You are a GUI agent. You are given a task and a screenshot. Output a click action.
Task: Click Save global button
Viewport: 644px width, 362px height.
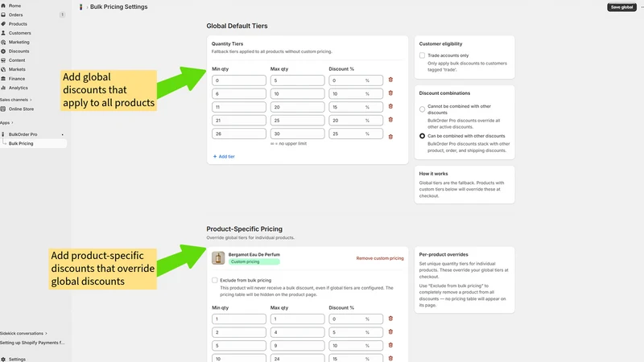(x=621, y=7)
